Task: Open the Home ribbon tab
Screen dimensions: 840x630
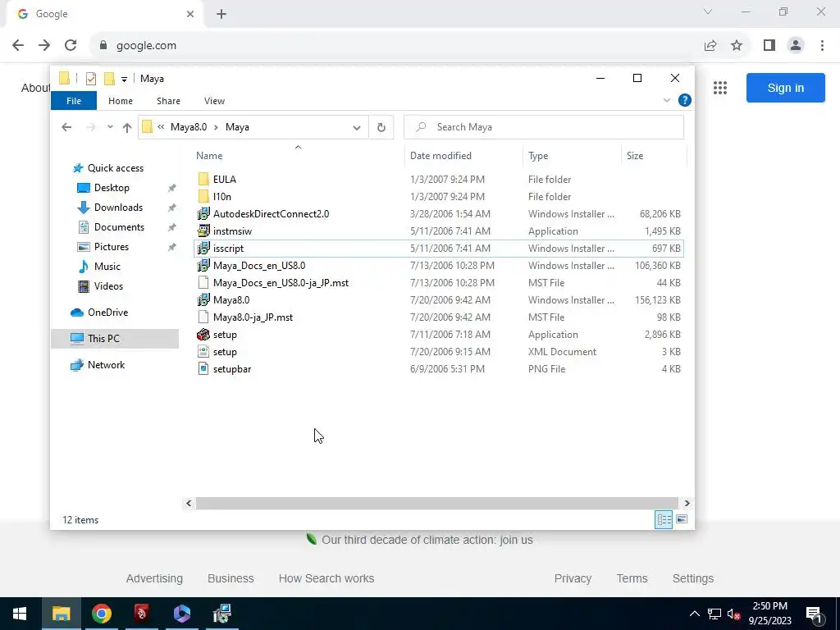Action: [x=120, y=101]
